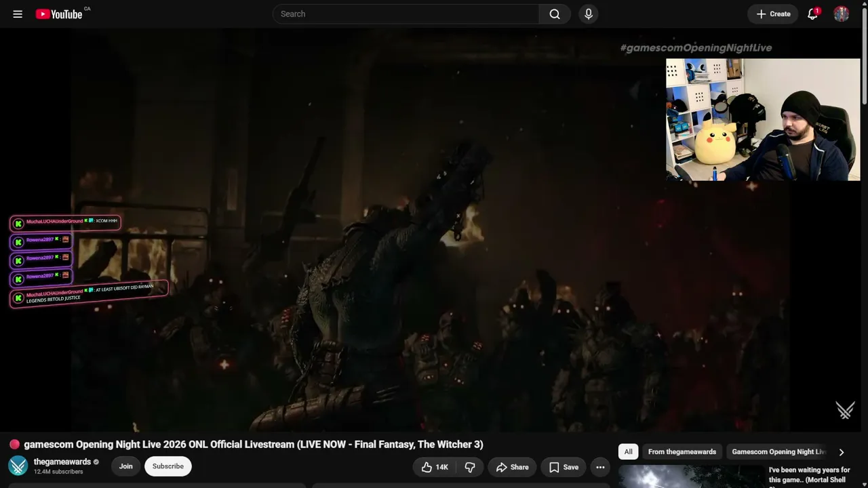Screen dimensions: 868x488
Task: Open the account avatar menu
Action: 842,14
